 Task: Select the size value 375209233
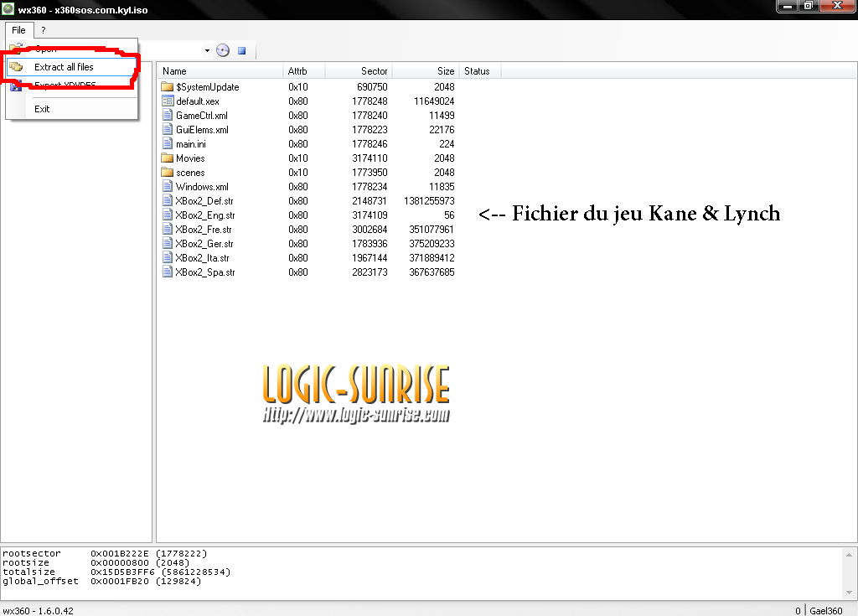tap(432, 244)
